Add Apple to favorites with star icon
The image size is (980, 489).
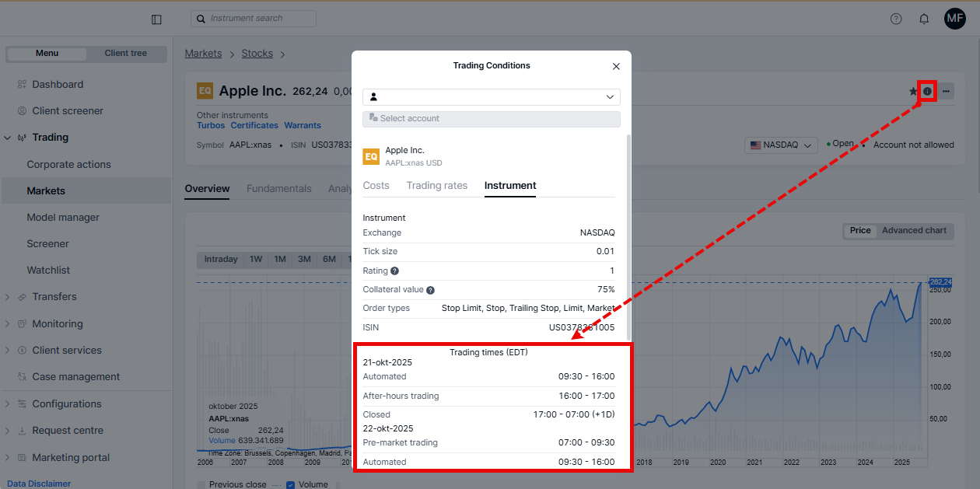pyautogui.click(x=913, y=92)
